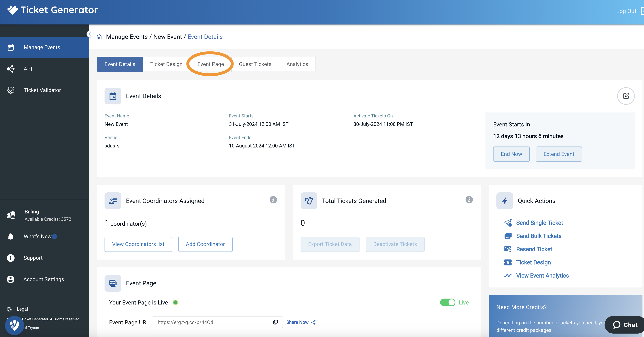Click the Send Bulk Tickets link
Viewport: 644px width, 337px height.
coord(539,236)
